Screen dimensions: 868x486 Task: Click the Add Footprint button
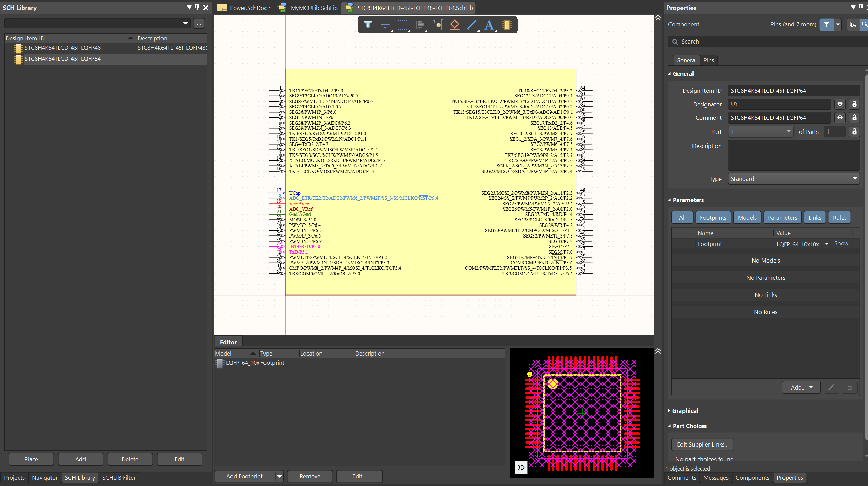[245, 476]
